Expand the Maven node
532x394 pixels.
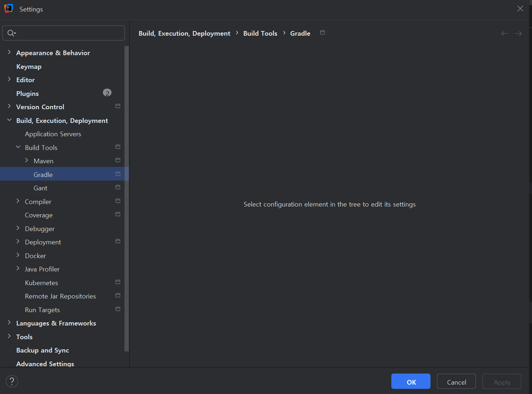27,160
